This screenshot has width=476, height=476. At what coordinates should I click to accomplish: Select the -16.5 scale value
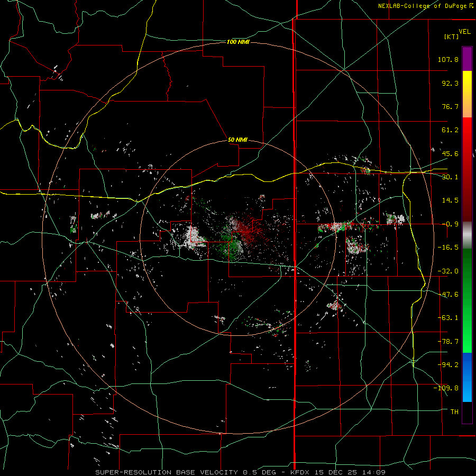click(448, 248)
